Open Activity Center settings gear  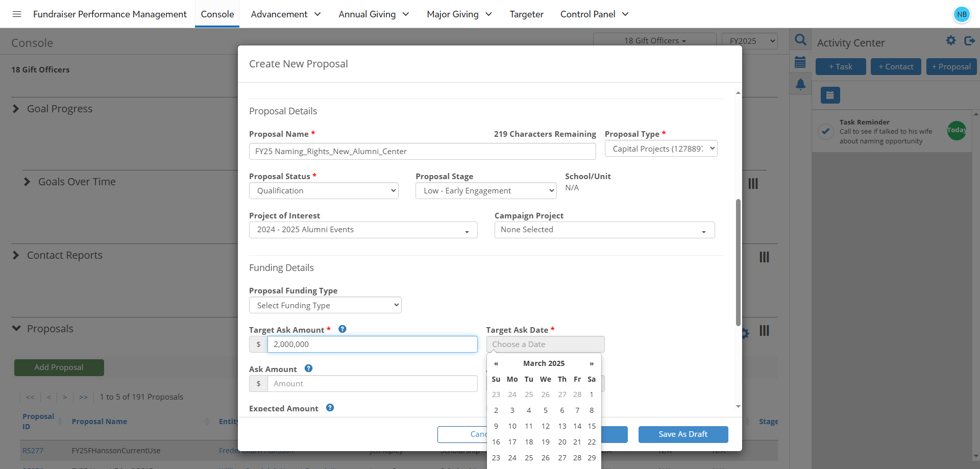(950, 40)
